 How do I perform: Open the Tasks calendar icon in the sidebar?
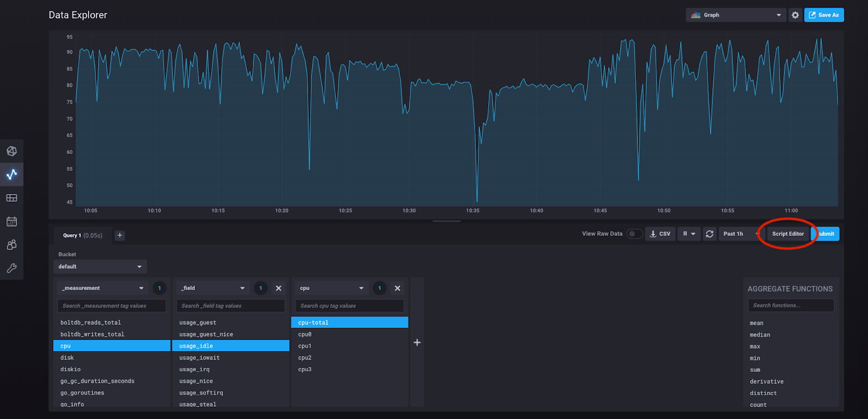pyautogui.click(x=11, y=221)
